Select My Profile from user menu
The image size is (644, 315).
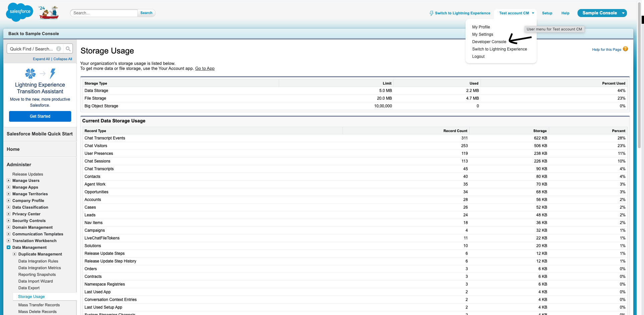coord(481,27)
